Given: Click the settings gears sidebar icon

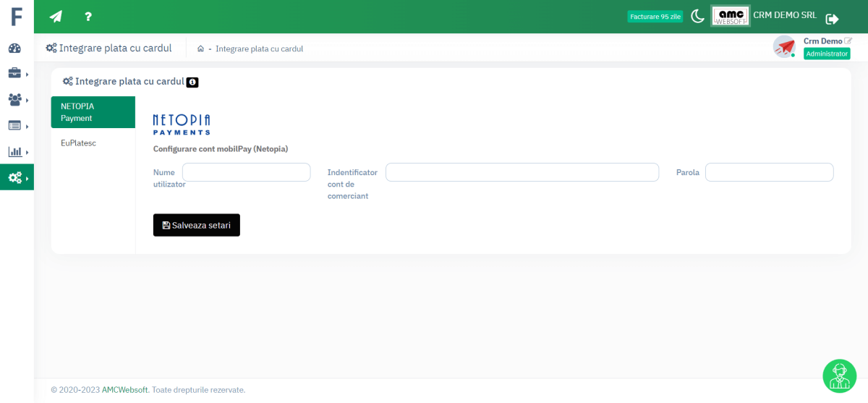Looking at the screenshot, I should 15,177.
